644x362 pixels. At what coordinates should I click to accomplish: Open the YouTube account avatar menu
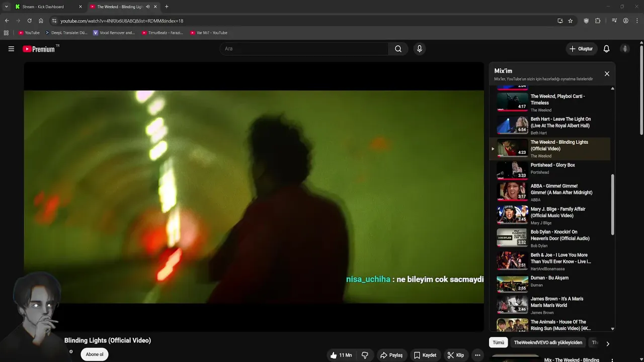625,49
